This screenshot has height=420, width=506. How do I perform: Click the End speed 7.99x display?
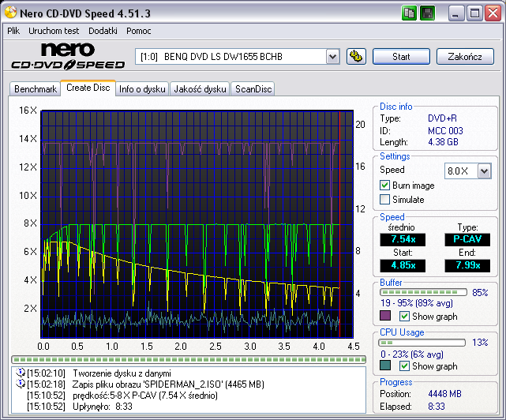pyautogui.click(x=467, y=266)
